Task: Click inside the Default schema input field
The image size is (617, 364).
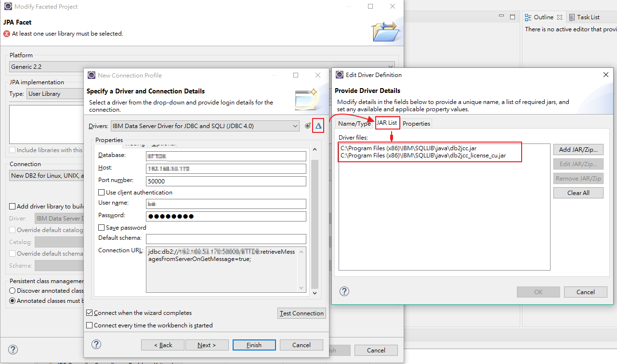Action: pos(225,239)
